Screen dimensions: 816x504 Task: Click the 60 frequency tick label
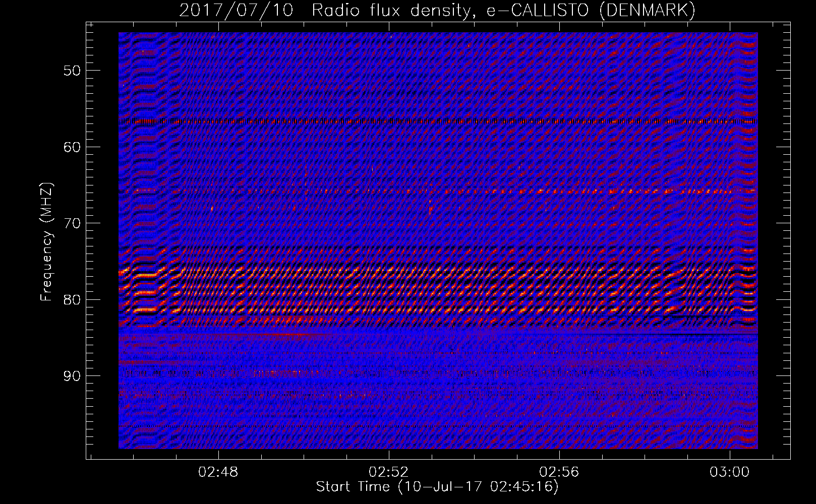(72, 147)
